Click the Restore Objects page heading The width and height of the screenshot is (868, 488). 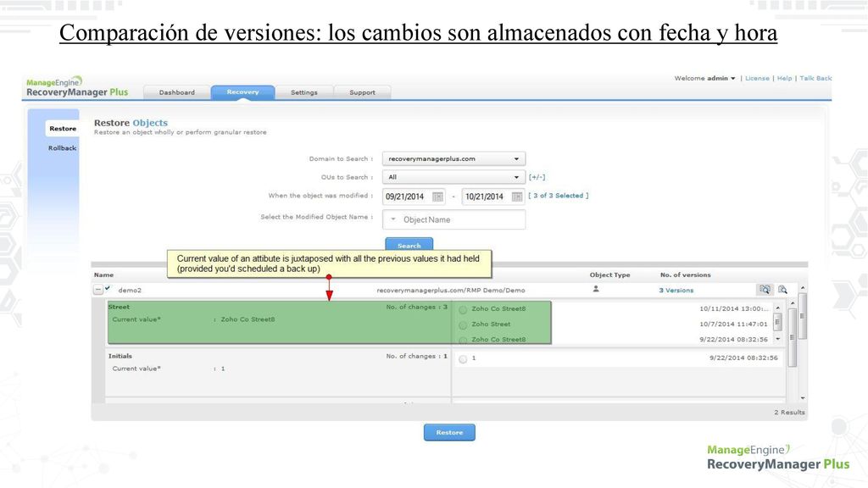point(131,123)
